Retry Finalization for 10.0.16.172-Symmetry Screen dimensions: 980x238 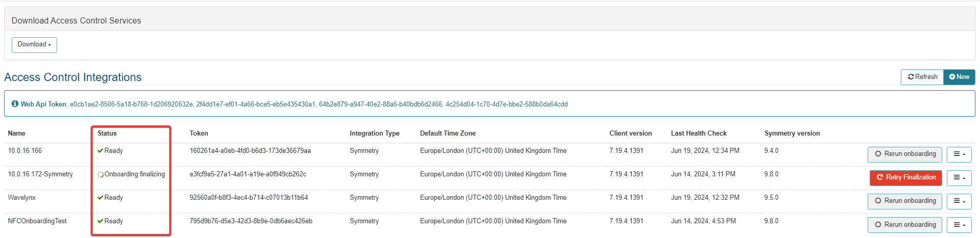click(x=905, y=177)
